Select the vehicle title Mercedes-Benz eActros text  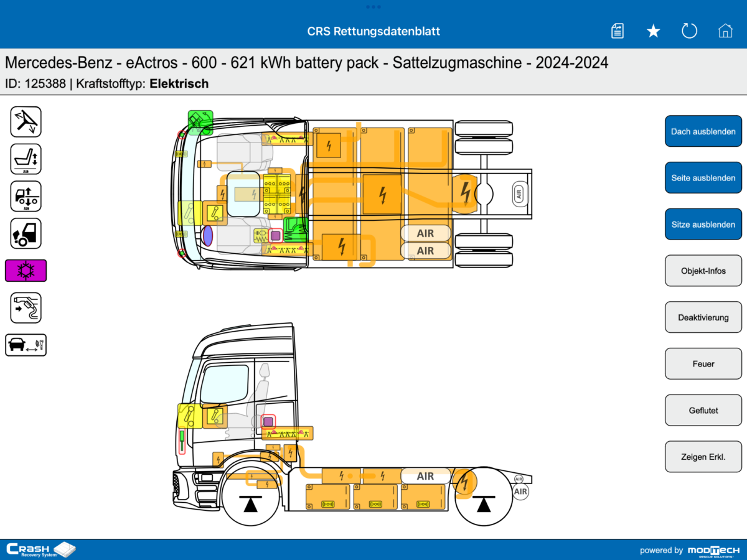click(x=307, y=63)
